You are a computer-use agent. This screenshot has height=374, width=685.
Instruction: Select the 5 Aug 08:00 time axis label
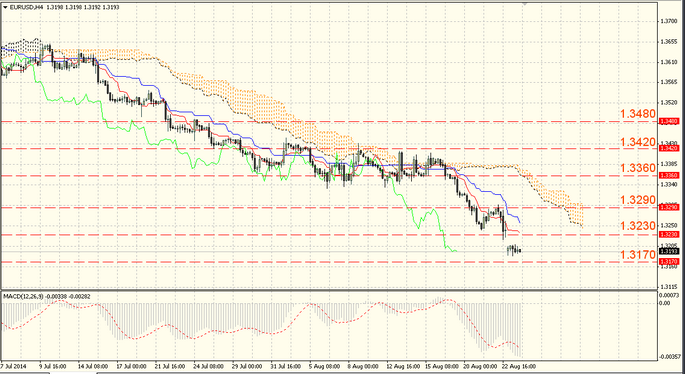(x=324, y=365)
